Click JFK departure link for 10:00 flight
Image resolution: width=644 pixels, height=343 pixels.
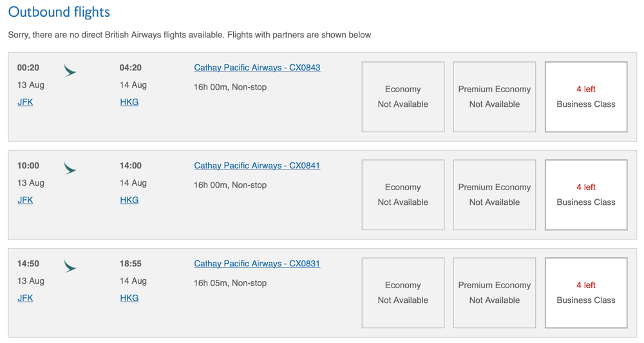pos(25,200)
